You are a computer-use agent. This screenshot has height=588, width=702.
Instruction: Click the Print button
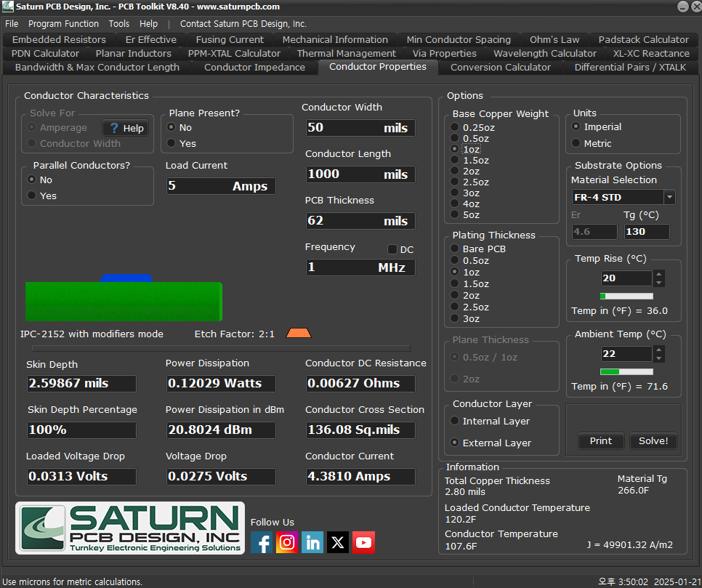click(601, 440)
